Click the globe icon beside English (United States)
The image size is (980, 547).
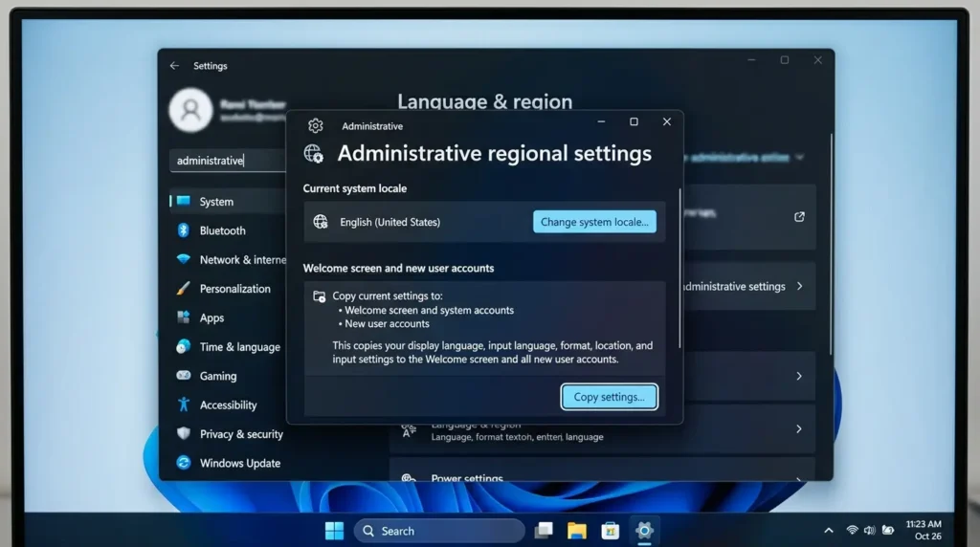click(x=321, y=221)
